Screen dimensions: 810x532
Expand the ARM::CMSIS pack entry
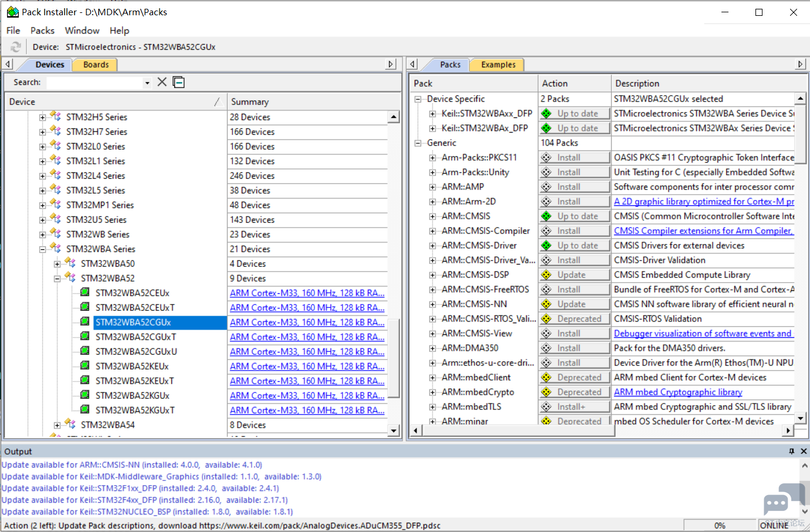[x=432, y=216]
